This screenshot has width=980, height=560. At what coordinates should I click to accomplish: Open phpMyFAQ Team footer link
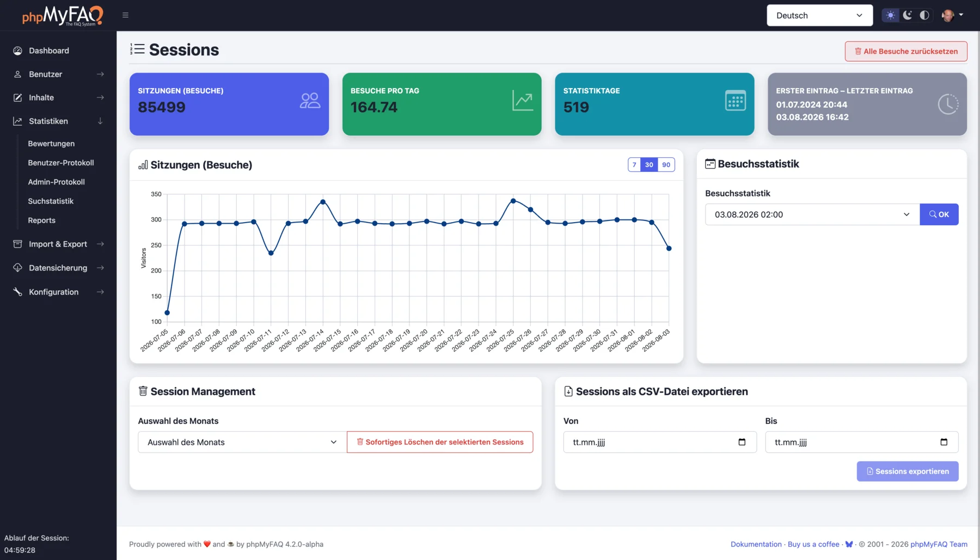(939, 544)
